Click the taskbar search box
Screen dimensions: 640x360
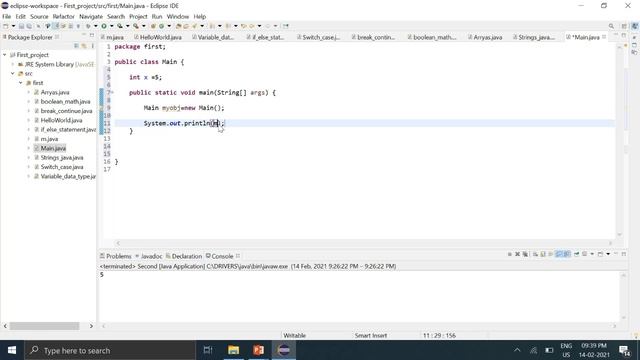(x=110, y=350)
